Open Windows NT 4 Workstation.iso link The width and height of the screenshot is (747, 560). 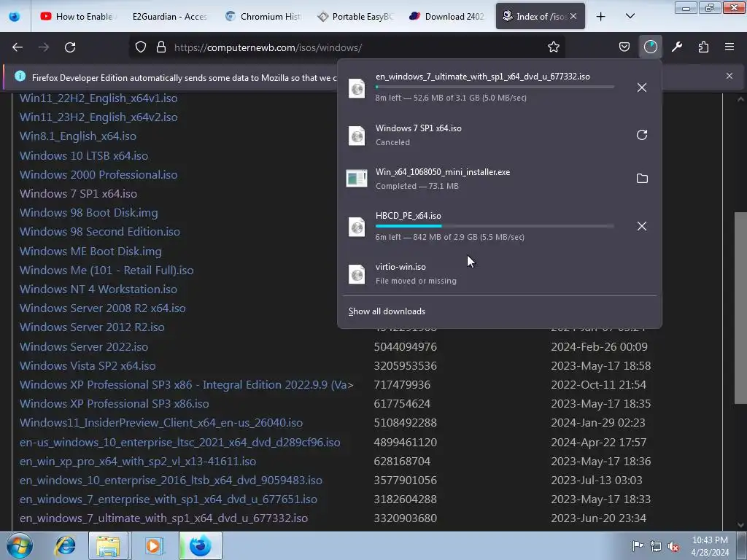98,289
